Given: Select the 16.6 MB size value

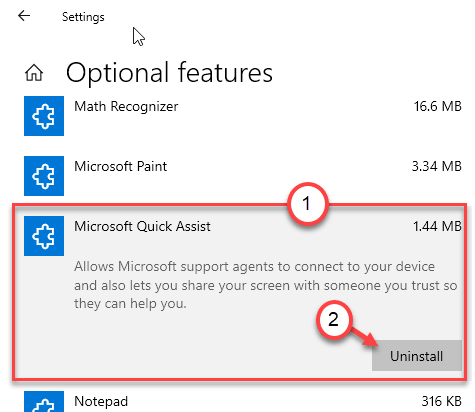Looking at the screenshot, I should point(437,106).
